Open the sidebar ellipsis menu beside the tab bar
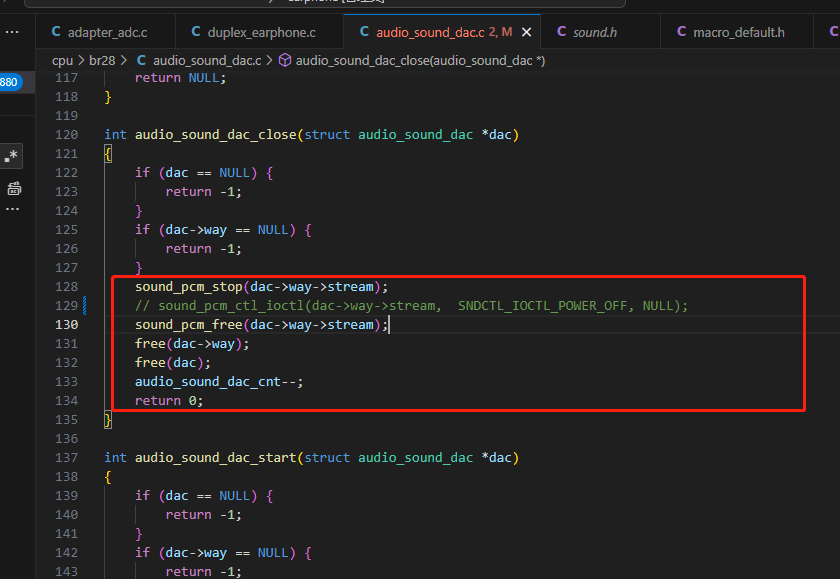The height and width of the screenshot is (579, 840). coord(12,33)
